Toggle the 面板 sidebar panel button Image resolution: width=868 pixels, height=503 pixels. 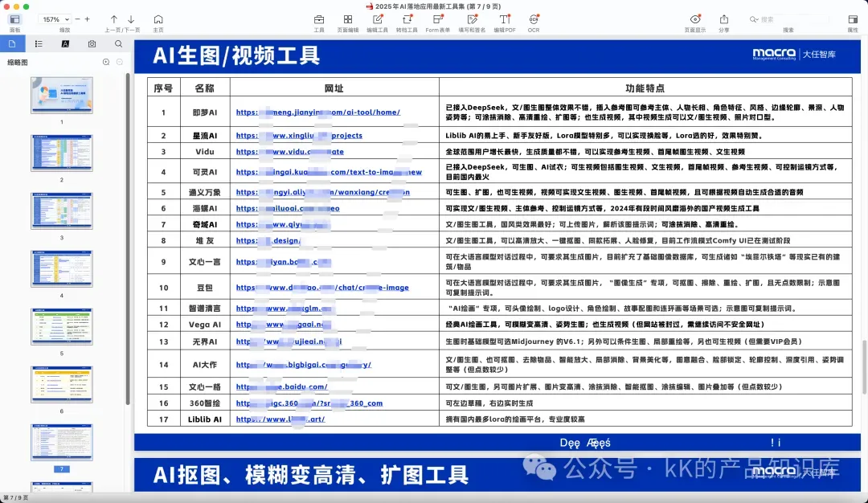[x=15, y=20]
